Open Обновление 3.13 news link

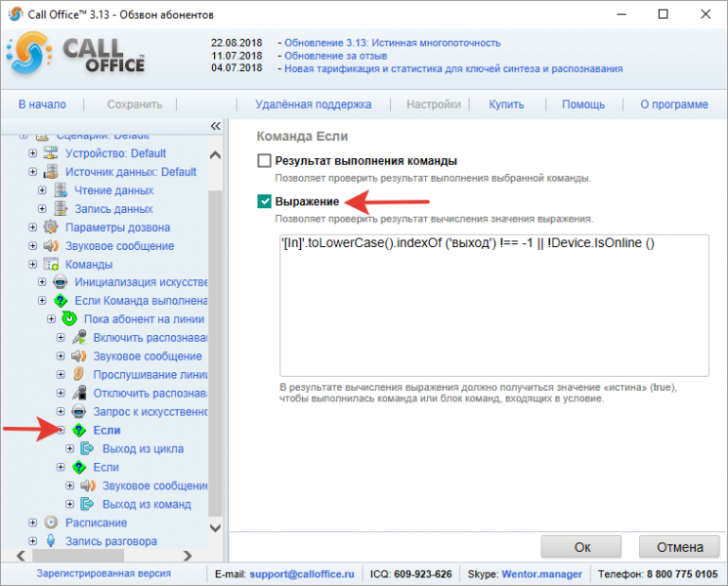[392, 43]
